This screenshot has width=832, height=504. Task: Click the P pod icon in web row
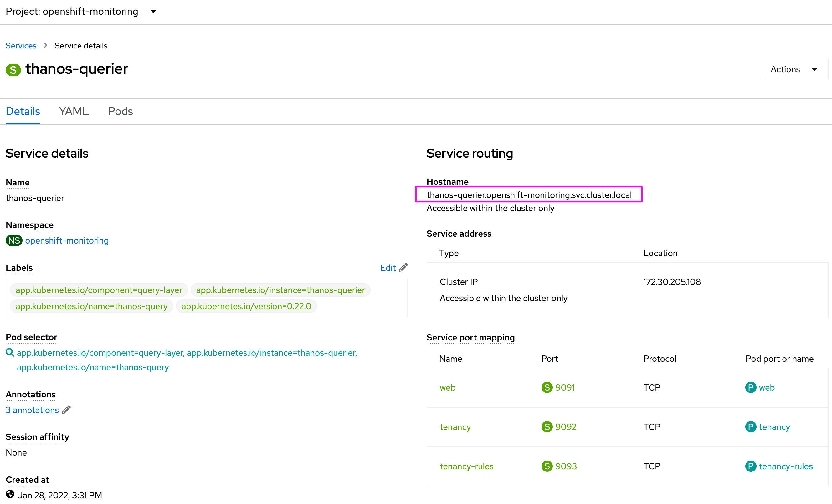click(x=750, y=387)
